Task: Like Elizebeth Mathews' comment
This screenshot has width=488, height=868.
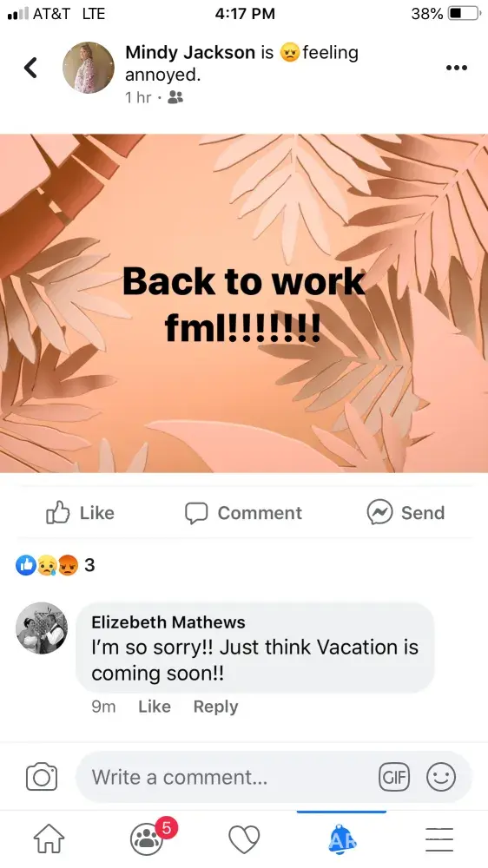Action: point(154,707)
